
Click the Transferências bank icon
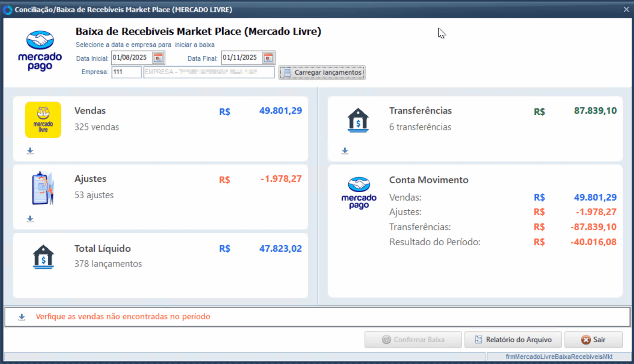click(x=358, y=120)
